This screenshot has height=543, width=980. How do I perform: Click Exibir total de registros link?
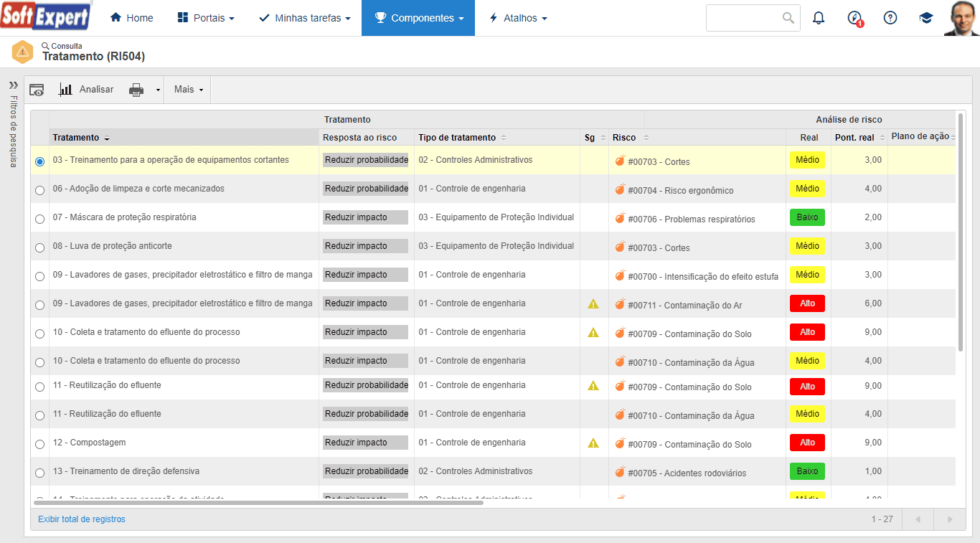click(82, 519)
